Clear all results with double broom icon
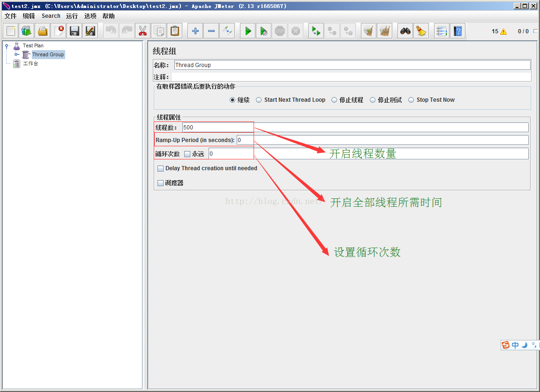 pyautogui.click(x=385, y=31)
